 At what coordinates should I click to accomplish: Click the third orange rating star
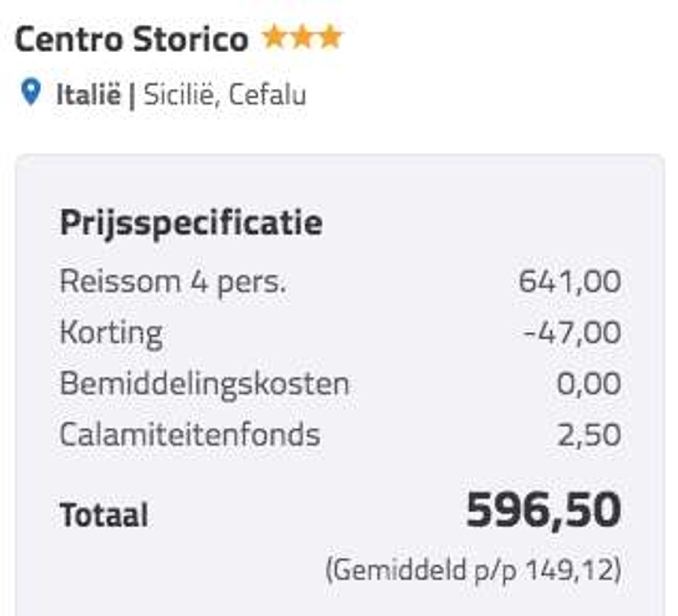(331, 37)
